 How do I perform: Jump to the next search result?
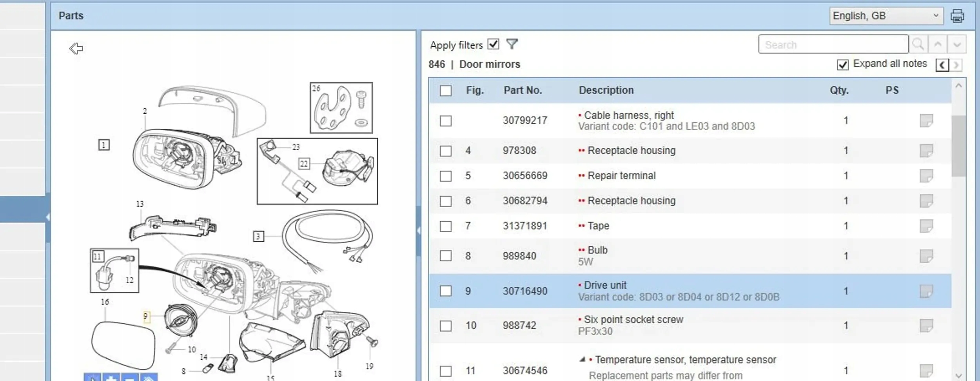(957, 44)
